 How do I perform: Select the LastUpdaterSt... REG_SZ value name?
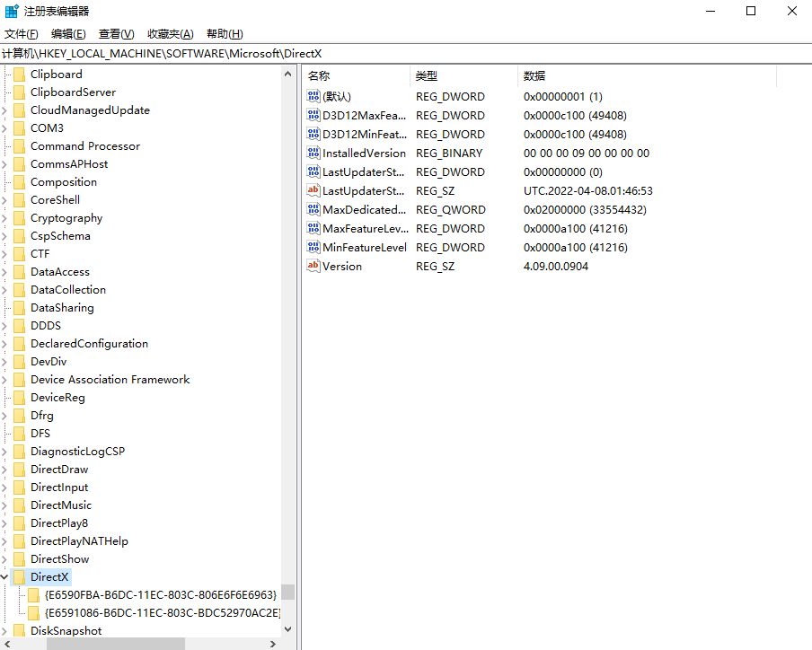coord(363,191)
